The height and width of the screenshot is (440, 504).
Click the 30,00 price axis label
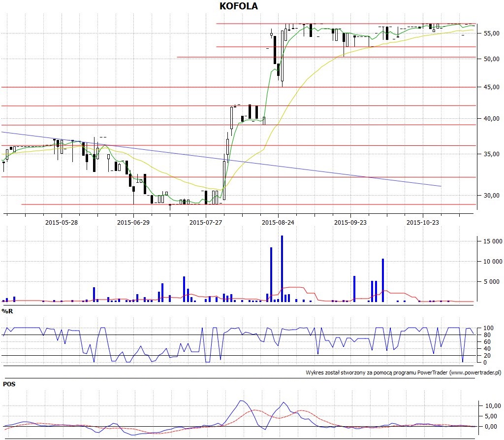coord(492,196)
